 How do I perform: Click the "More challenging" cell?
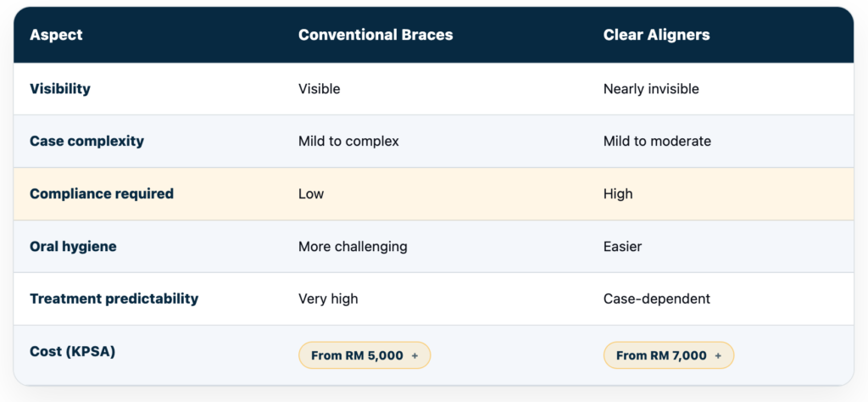coord(353,246)
